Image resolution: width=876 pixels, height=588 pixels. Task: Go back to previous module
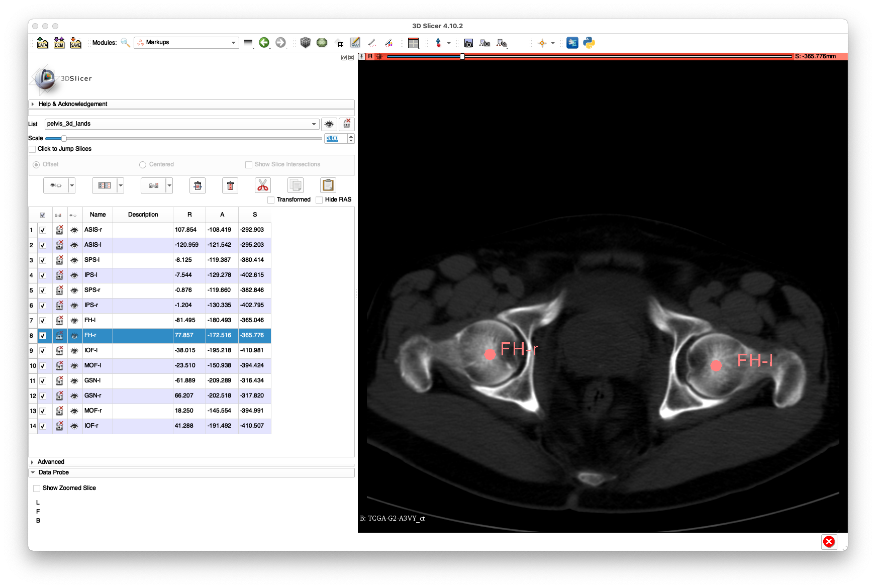264,43
